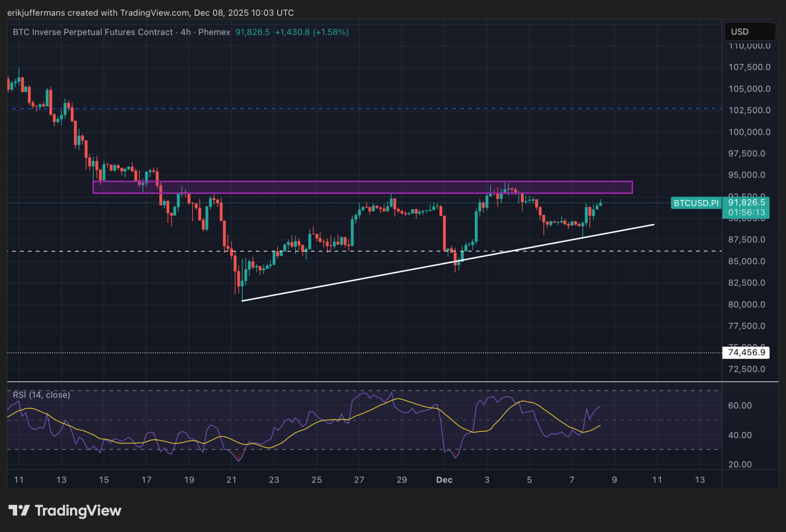Viewport: 786px width, 532px height.
Task: Click the current price 91,826.5 in header
Action: 252,32
